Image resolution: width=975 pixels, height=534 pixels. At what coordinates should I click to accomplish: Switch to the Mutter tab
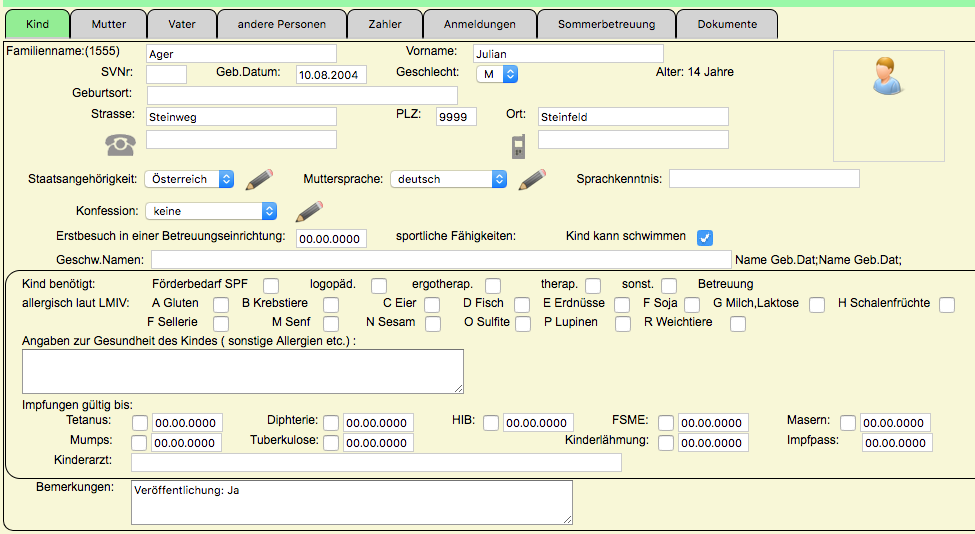pyautogui.click(x=109, y=24)
